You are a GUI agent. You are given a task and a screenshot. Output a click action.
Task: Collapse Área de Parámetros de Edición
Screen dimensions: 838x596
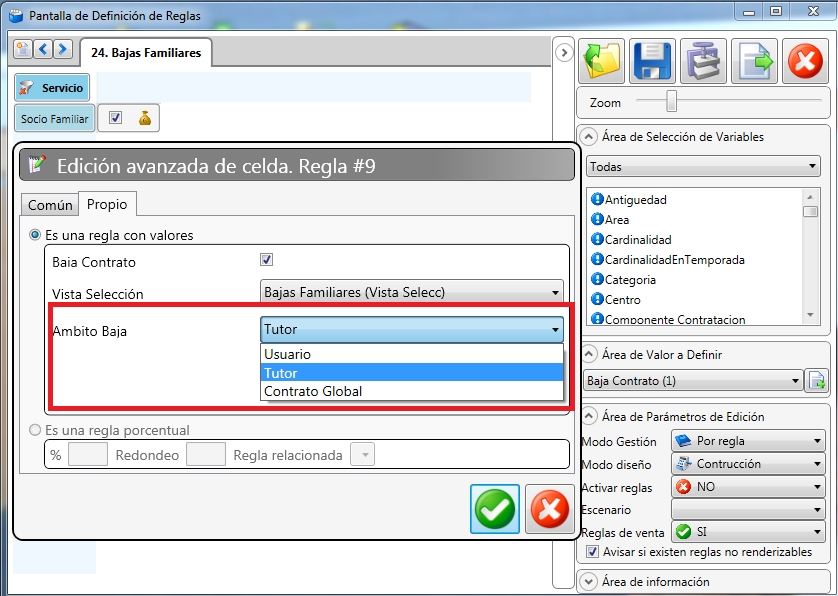(588, 416)
